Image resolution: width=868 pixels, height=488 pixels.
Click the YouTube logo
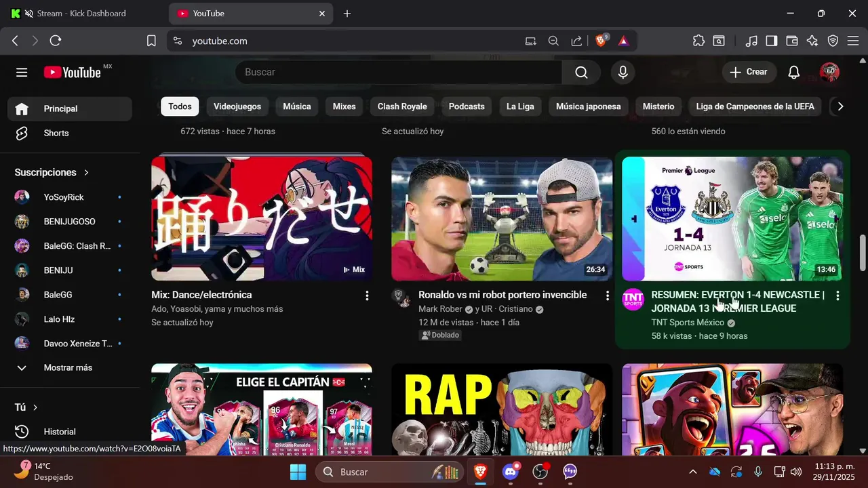(73, 73)
